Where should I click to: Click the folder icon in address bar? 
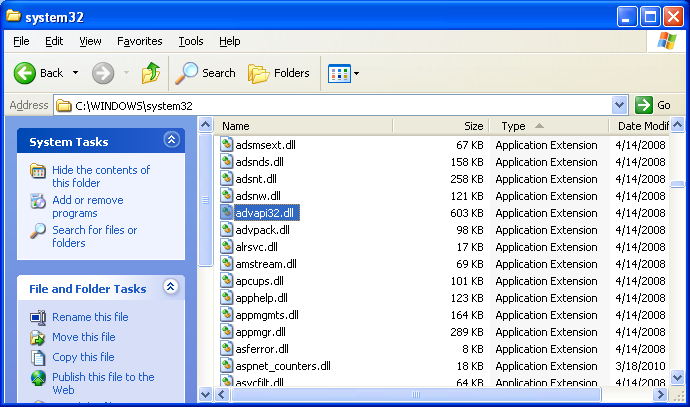click(64, 106)
